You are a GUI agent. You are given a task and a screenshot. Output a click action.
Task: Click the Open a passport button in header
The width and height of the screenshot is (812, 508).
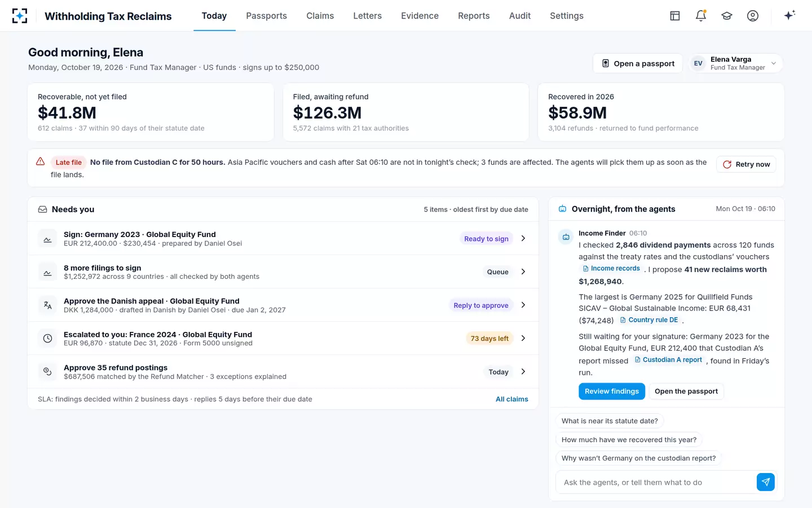[x=638, y=63]
